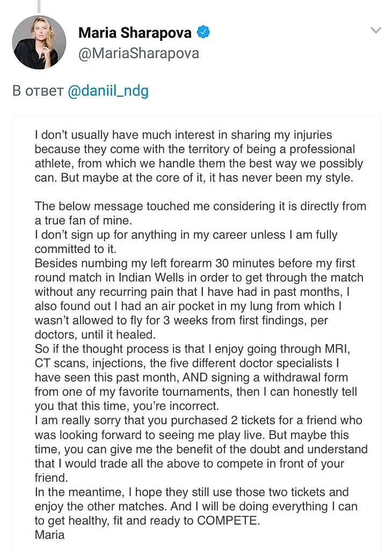This screenshot has width=392, height=552.
Task: Open the tweet options chevron dropdown
Action: point(376,30)
